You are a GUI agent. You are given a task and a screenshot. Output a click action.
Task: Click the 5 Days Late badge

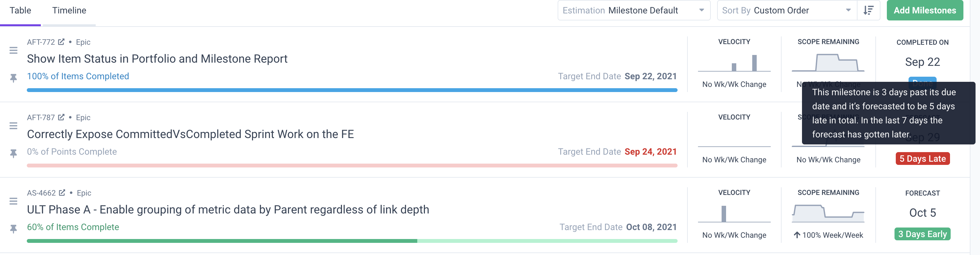click(x=923, y=158)
